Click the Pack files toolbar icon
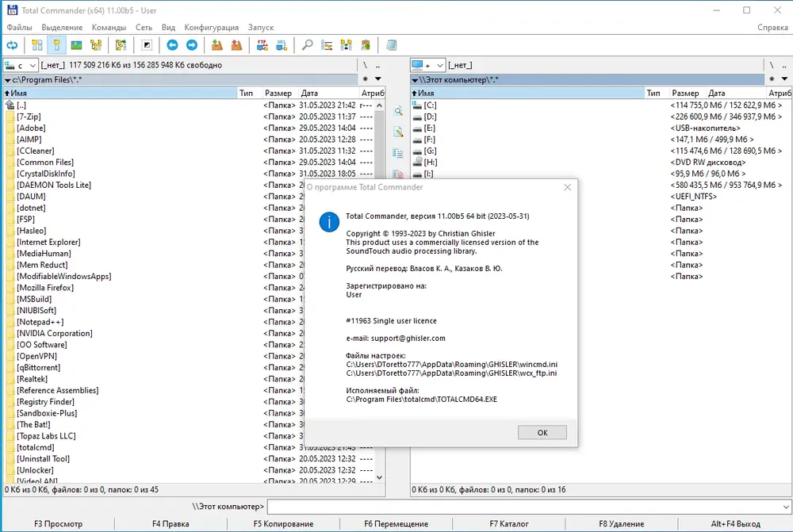The image size is (793, 532). point(217,45)
